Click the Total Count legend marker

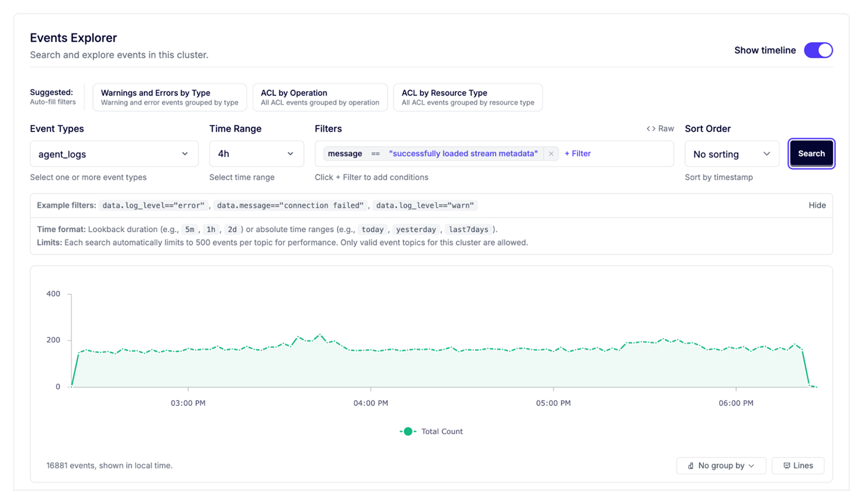point(408,431)
